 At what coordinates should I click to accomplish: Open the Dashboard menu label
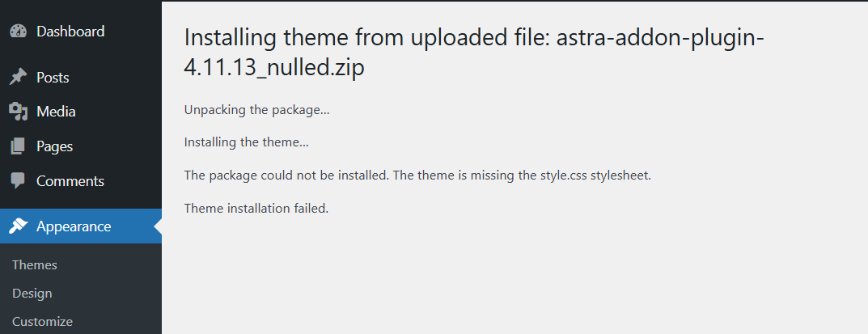pos(70,32)
